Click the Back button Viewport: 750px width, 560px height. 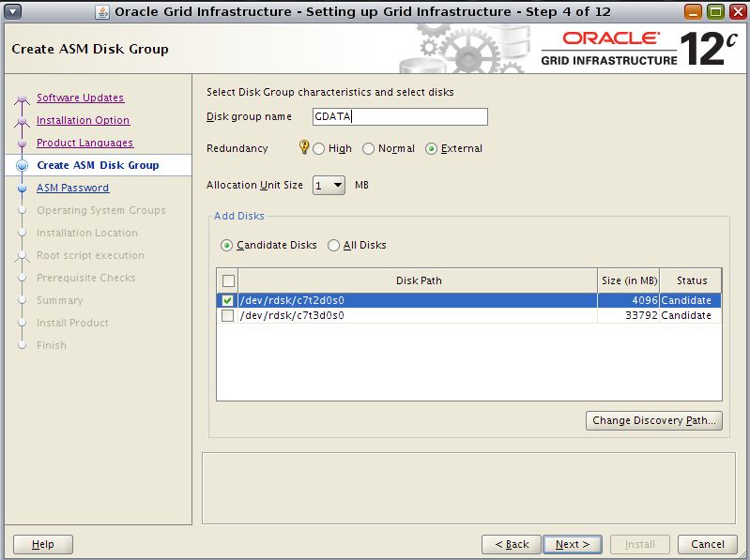coord(512,544)
